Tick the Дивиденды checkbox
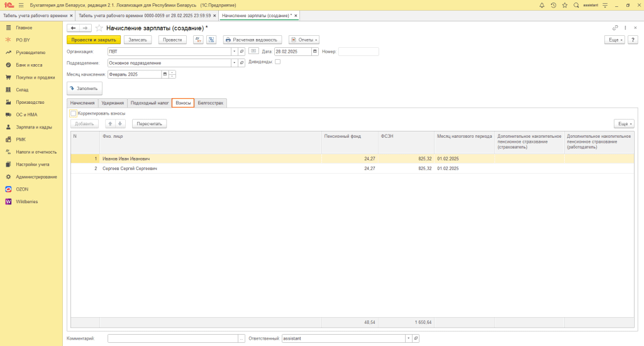The image size is (644, 346). coord(277,62)
